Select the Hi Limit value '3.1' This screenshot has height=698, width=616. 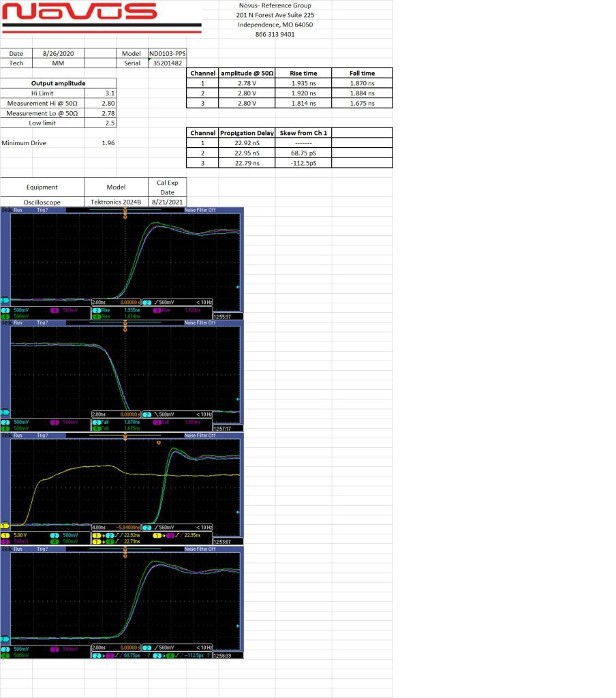[100, 93]
